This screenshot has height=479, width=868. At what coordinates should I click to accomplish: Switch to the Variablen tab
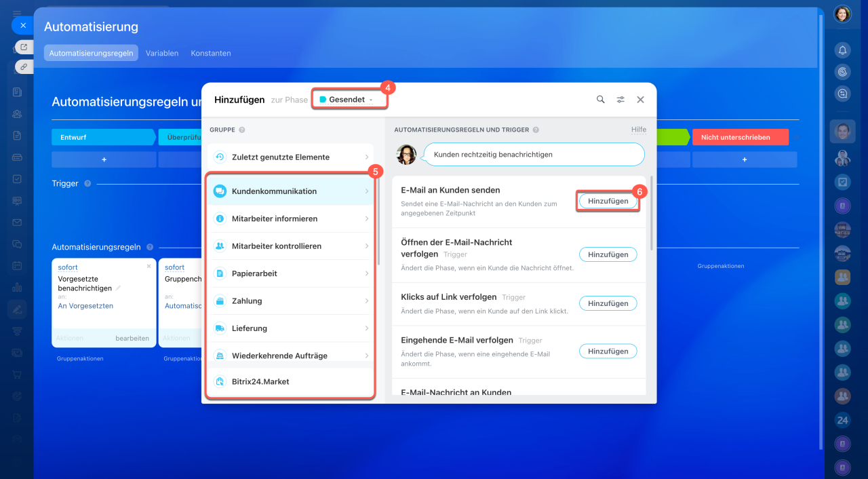(x=162, y=53)
